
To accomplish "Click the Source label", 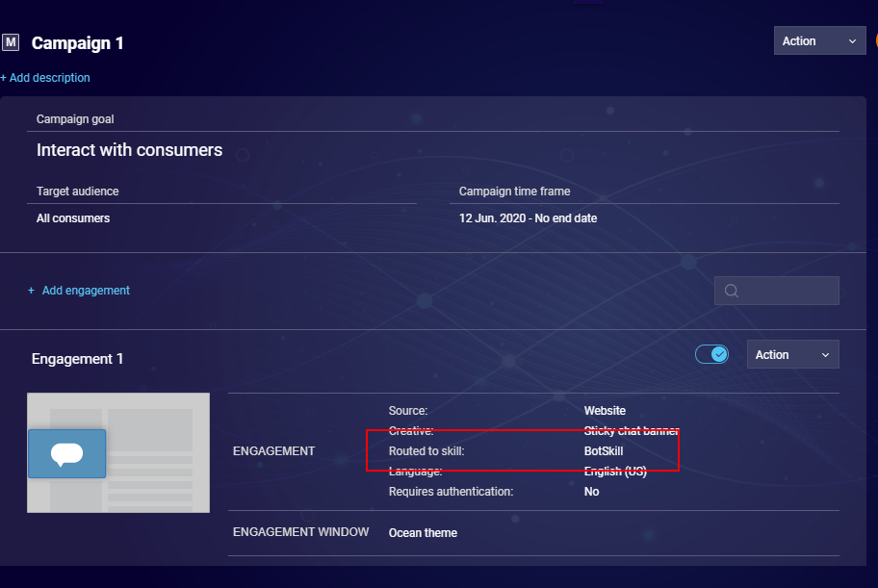I will pos(408,411).
